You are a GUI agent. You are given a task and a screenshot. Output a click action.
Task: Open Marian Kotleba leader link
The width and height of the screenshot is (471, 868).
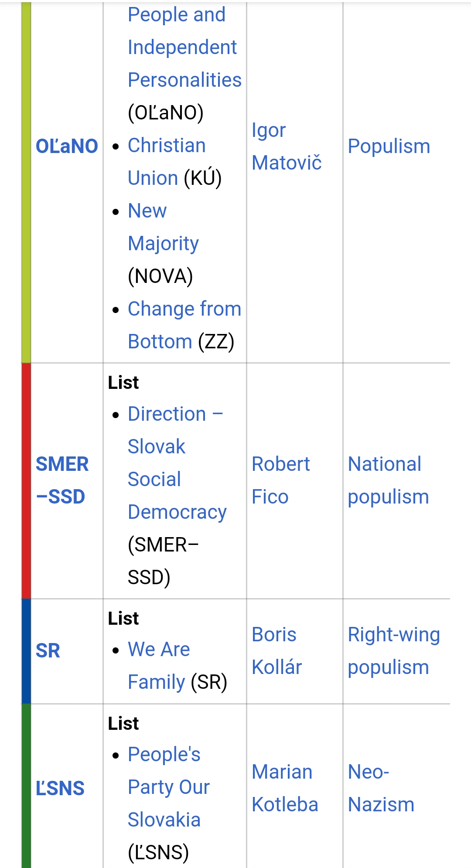pos(285,788)
